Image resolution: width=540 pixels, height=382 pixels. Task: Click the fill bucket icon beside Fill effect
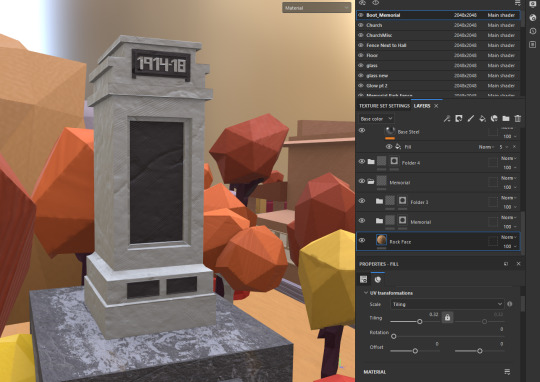[398, 146]
